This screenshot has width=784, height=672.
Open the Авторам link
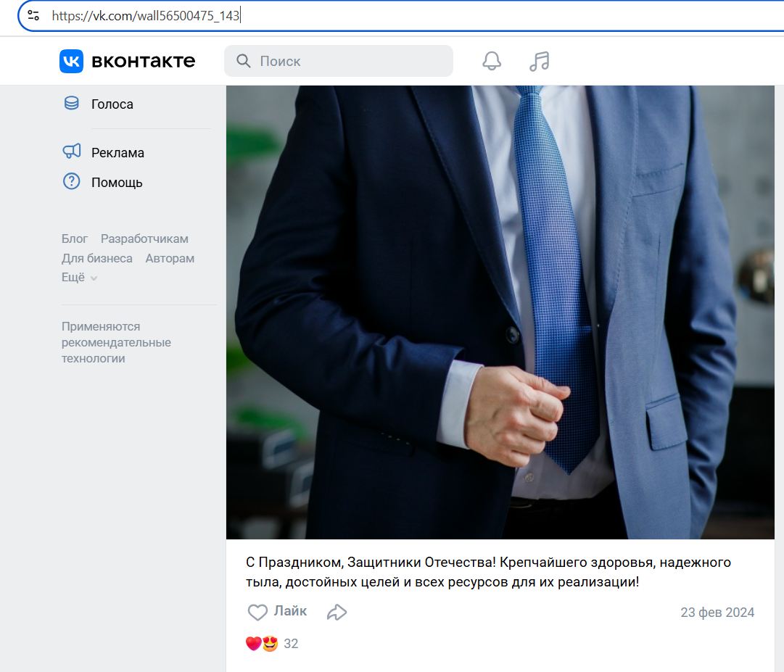(170, 258)
